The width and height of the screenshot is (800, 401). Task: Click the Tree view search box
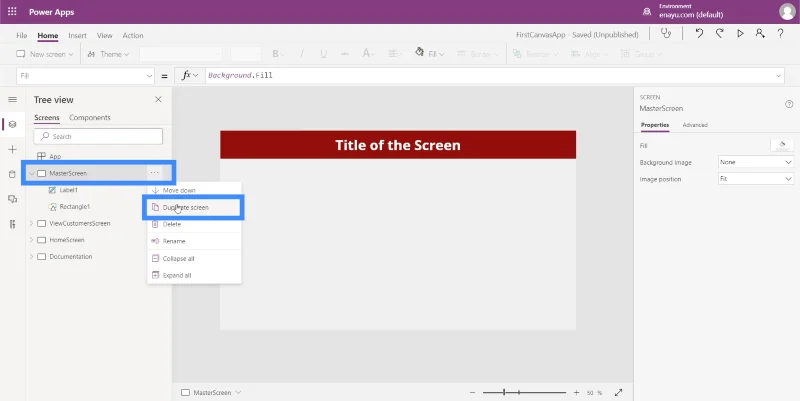click(x=98, y=136)
